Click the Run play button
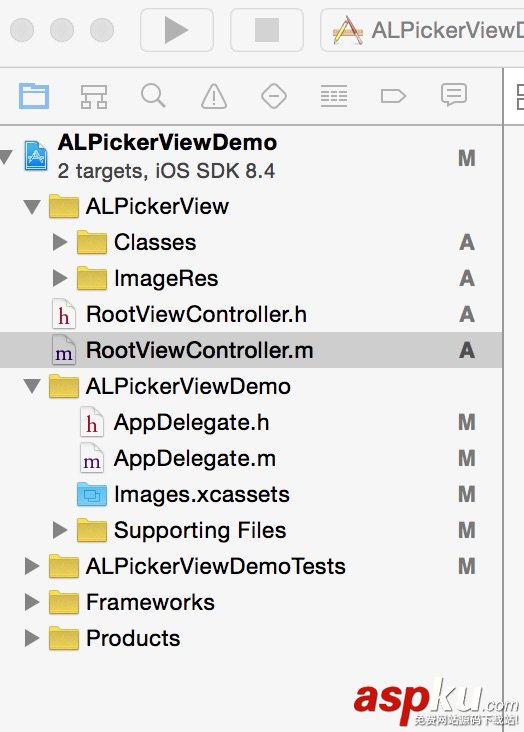Viewport: 524px width, 732px height. click(177, 30)
